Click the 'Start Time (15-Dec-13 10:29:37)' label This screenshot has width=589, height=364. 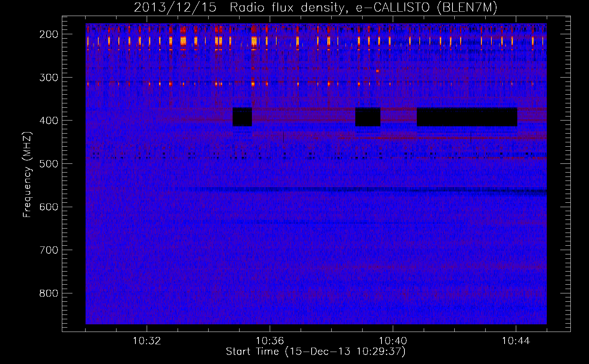[x=316, y=352]
